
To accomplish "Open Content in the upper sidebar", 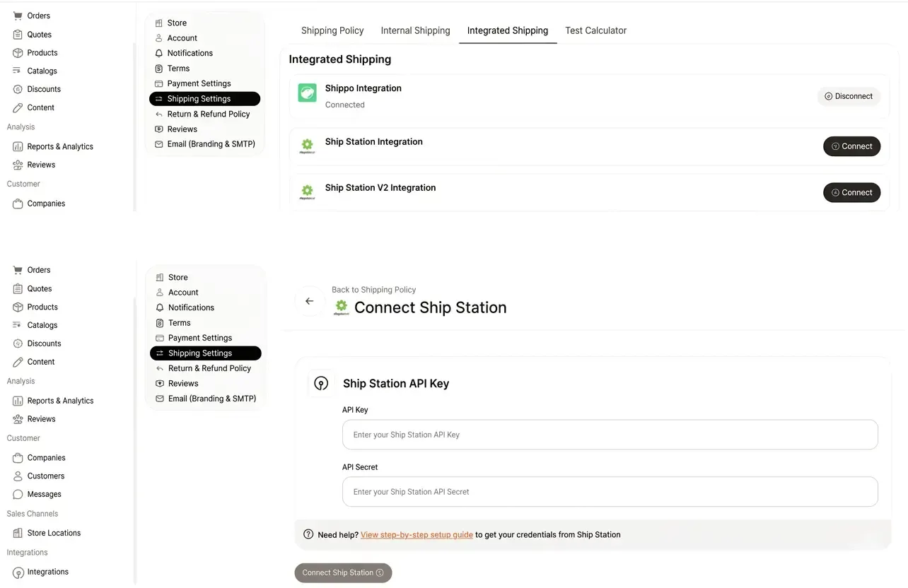I will [34, 107].
